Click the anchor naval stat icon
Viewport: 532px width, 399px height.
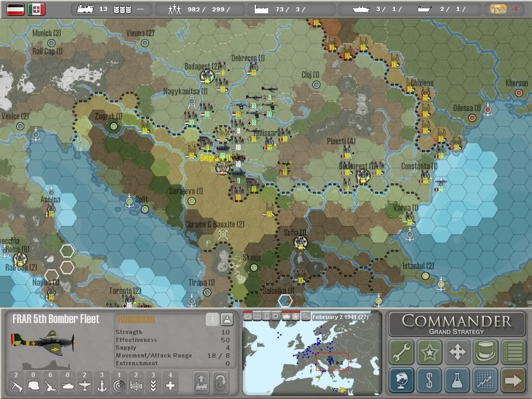pyautogui.click(x=102, y=386)
